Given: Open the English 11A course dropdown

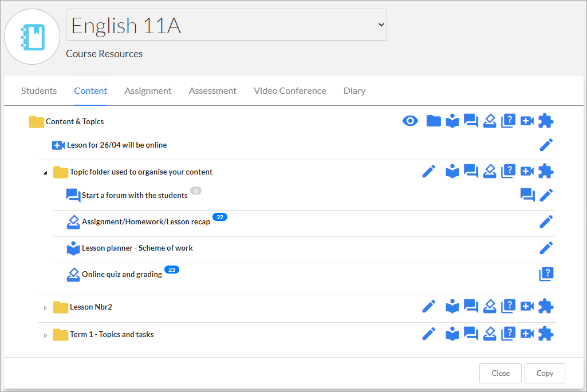Looking at the screenshot, I should coord(226,25).
